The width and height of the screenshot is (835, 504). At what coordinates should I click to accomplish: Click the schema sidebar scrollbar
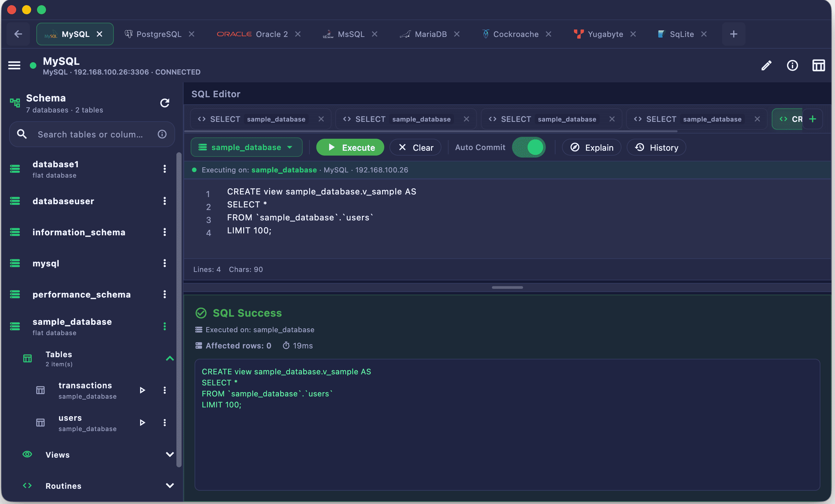[179, 310]
